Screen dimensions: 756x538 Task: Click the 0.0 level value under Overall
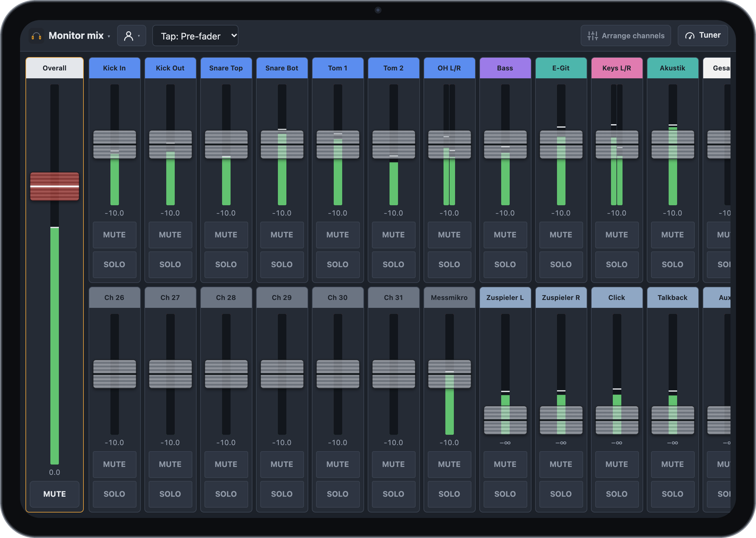coord(55,473)
